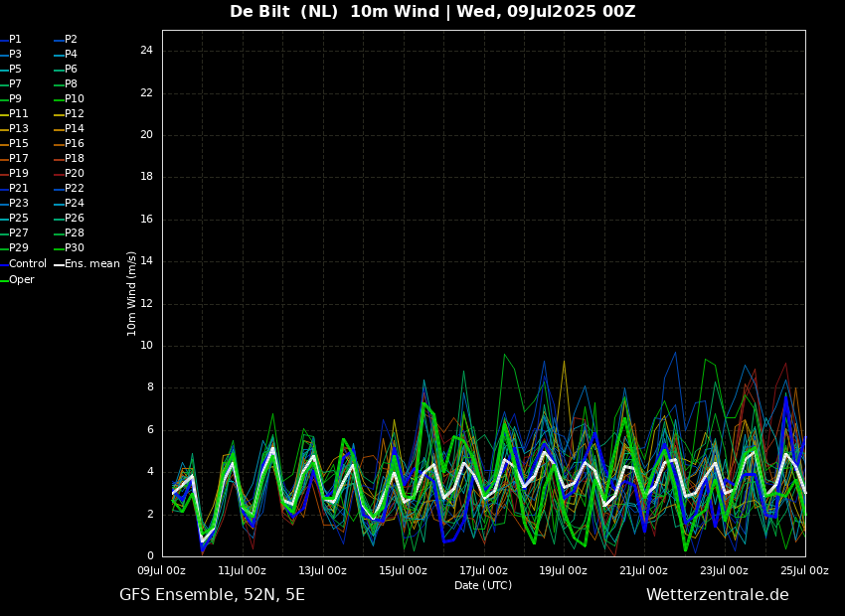
Task: Toggle the P2 series in the legend
Action: pyautogui.click(x=71, y=40)
